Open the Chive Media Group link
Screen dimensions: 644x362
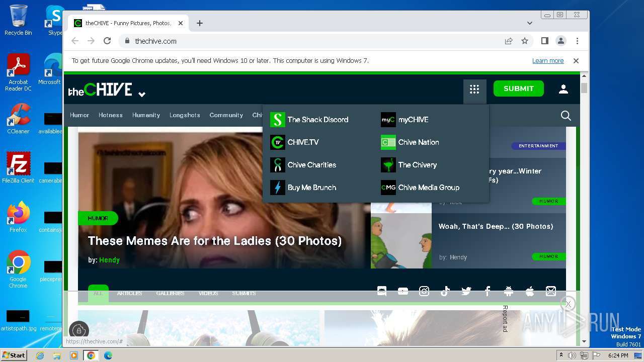(429, 188)
